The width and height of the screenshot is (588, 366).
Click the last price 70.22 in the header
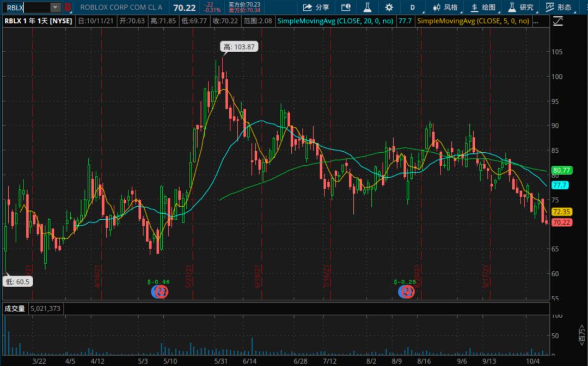(x=185, y=8)
